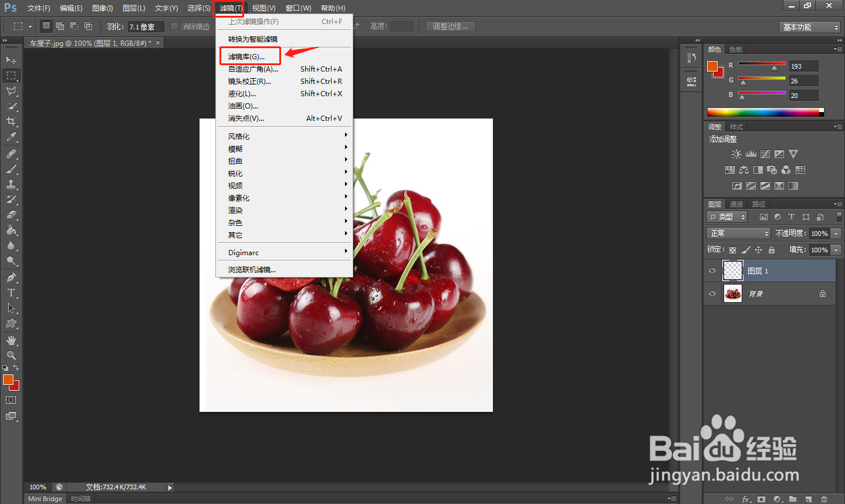
Task: Open 基本功能 workspace dropdown
Action: 810,27
